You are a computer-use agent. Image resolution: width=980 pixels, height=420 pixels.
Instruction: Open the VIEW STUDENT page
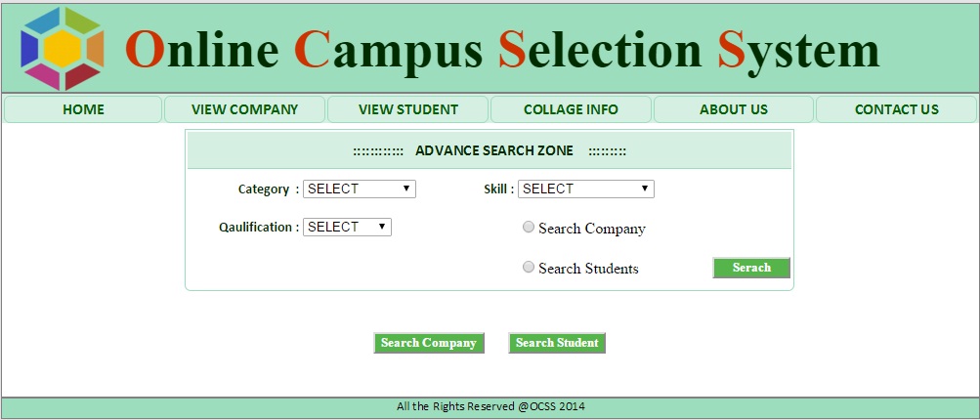(407, 109)
